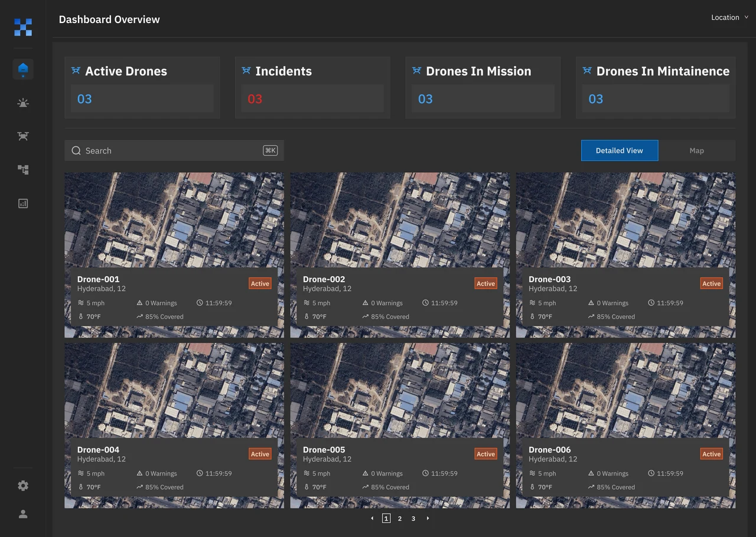Open the home dashboard sidebar icon
The width and height of the screenshot is (756, 537).
coord(23,69)
